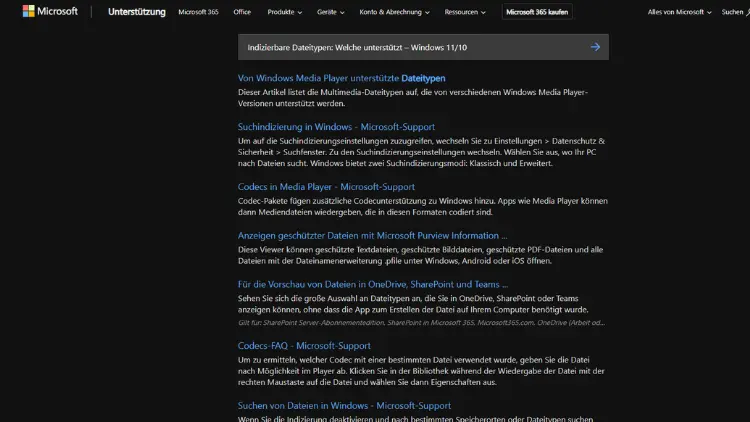Open Suchindizierung in Windows result
Image resolution: width=750 pixels, height=422 pixels.
336,126
